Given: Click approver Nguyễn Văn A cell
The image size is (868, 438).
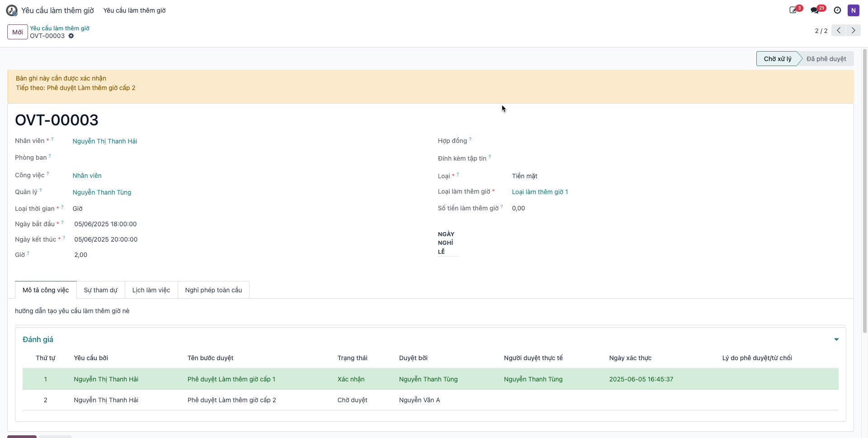Looking at the screenshot, I should tap(419, 400).
